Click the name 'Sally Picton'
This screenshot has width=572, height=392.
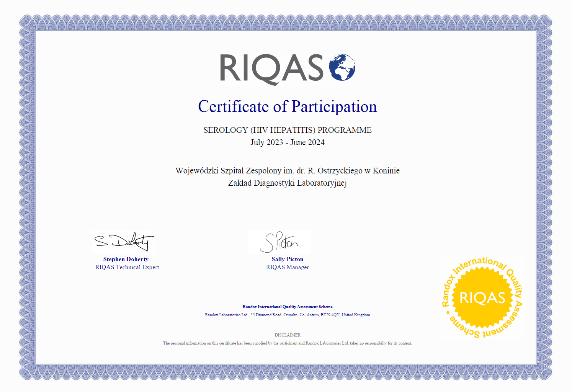(x=288, y=259)
